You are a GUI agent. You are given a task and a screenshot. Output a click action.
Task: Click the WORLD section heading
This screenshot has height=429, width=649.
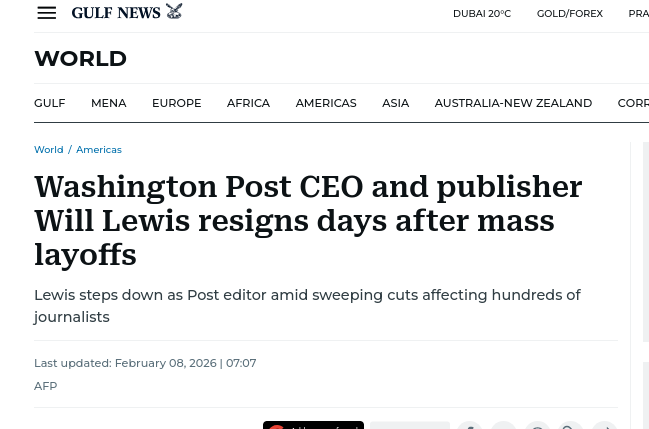[x=80, y=59]
